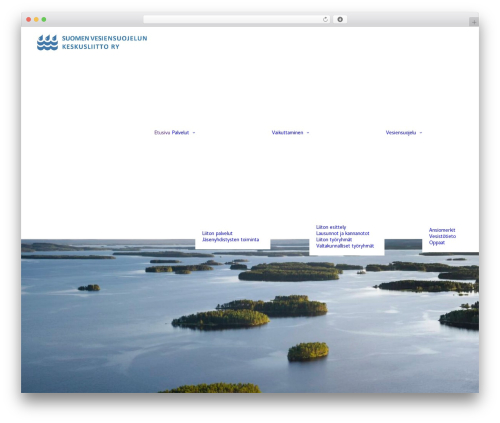Open a new tab with the plus button
The image size is (500, 423).
[x=474, y=22]
